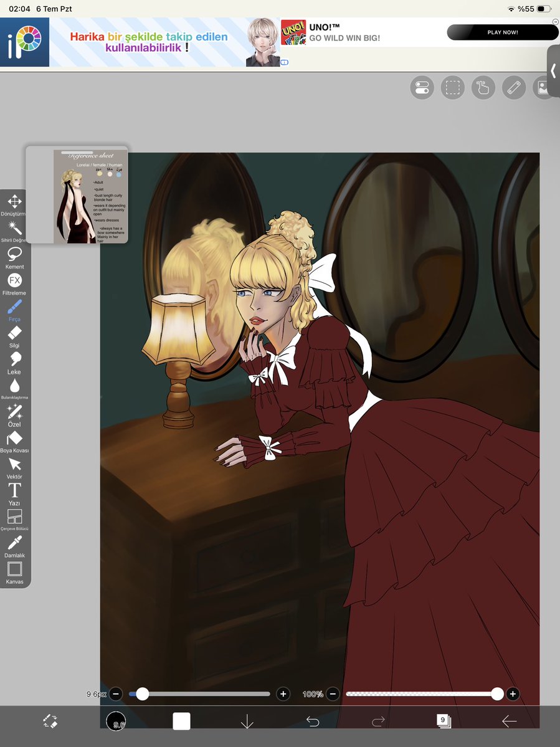Image resolution: width=560 pixels, height=747 pixels.
Task: Tap the battery indicator in status bar
Action: (543, 9)
